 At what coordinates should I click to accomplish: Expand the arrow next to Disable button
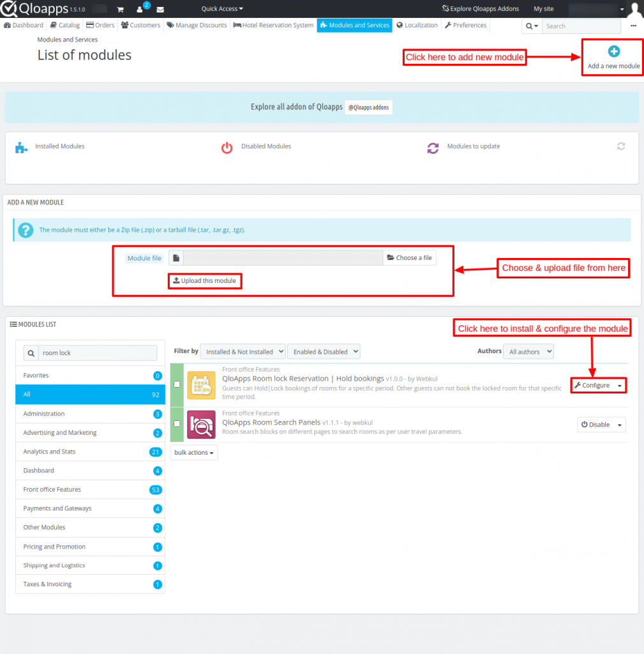pos(619,425)
